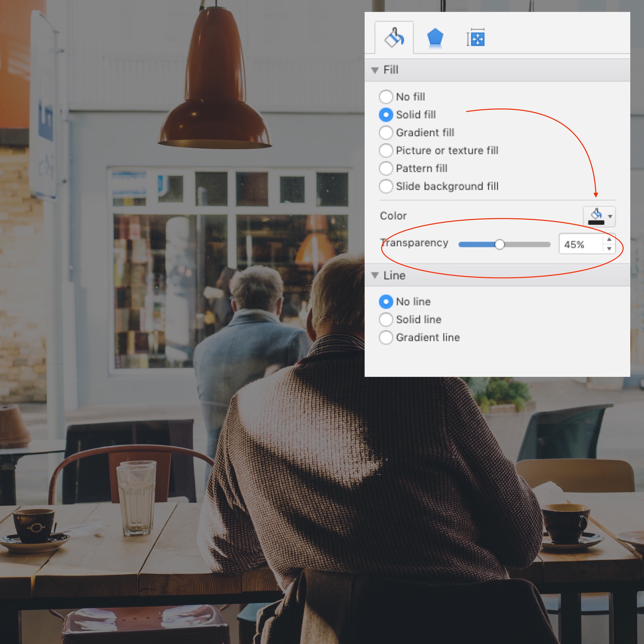Collapse the Fill section triangle

(375, 70)
